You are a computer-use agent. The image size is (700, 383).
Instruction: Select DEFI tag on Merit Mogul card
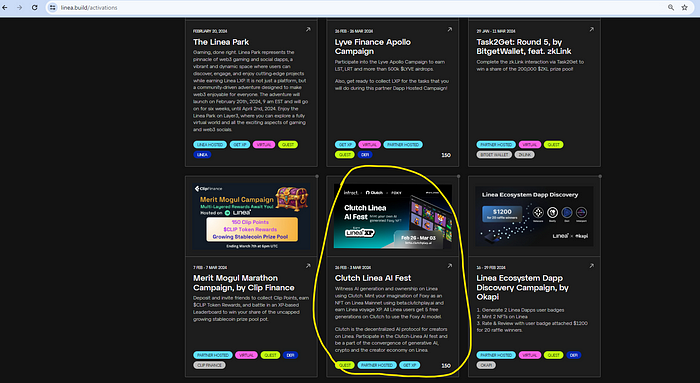click(x=290, y=355)
